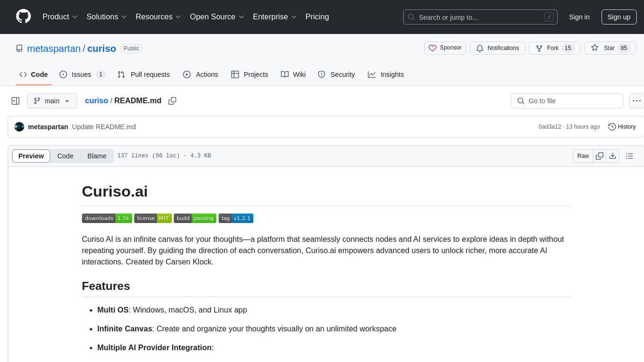Expand the file tree side panel
The height and width of the screenshot is (362, 644).
[x=16, y=101]
